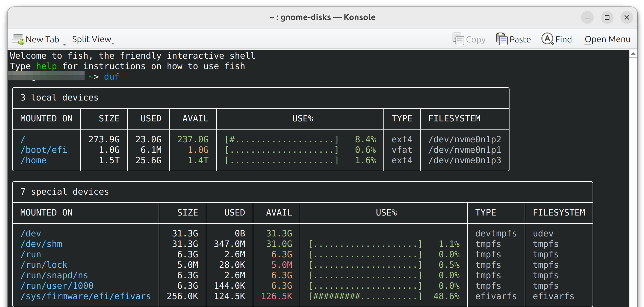Click the '7 special devices' heading
Viewport: 644px width, 307px height.
pos(64,192)
